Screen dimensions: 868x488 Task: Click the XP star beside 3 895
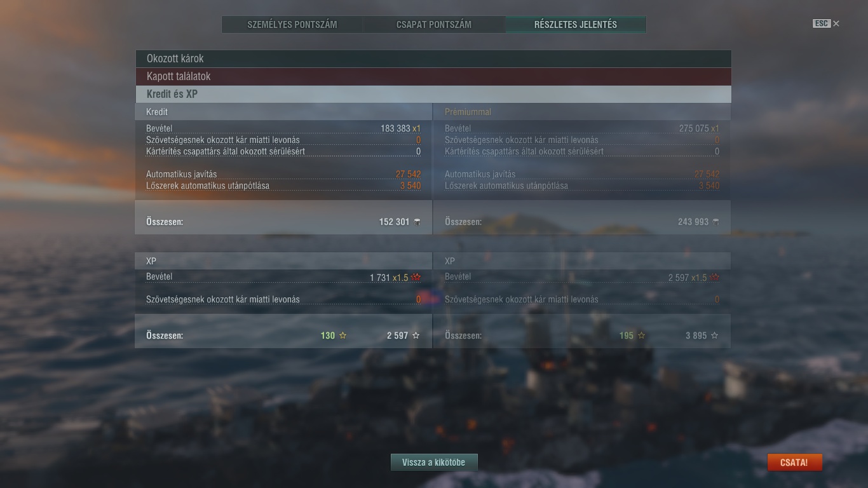tap(715, 335)
